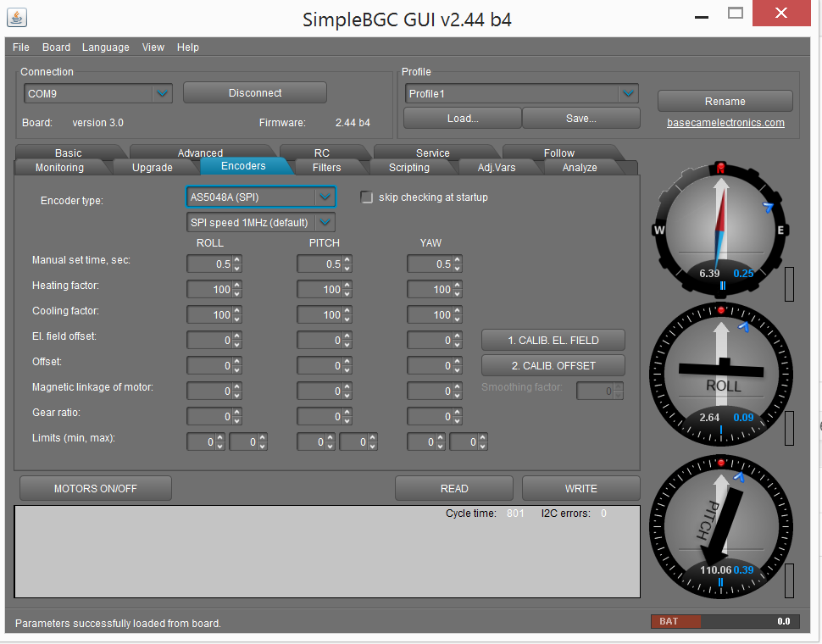The height and width of the screenshot is (644, 822).
Task: Open the View menu
Action: coord(153,47)
